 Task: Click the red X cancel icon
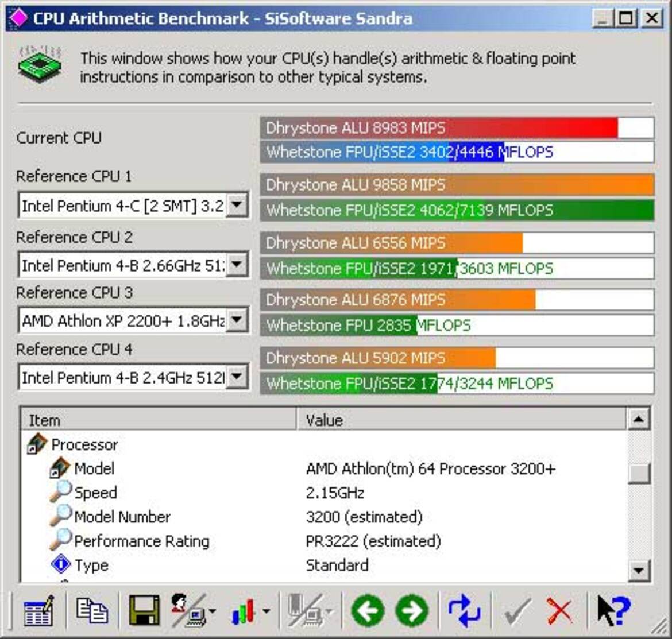click(x=560, y=611)
